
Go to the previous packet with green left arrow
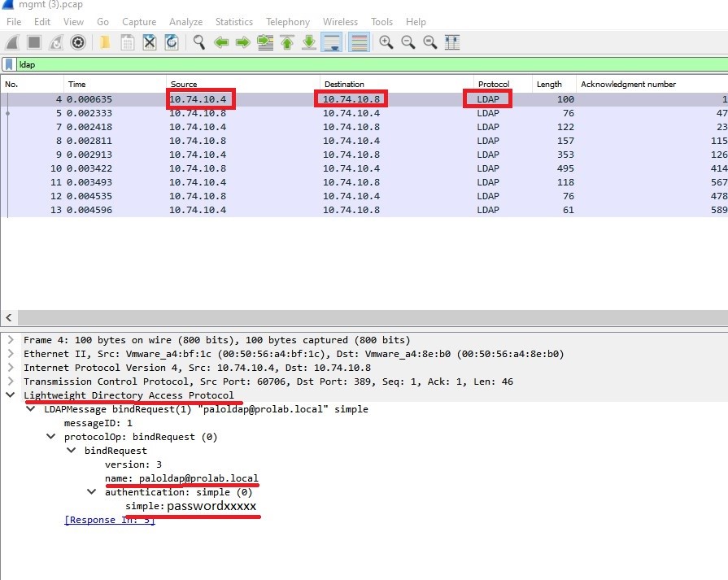coord(221,42)
